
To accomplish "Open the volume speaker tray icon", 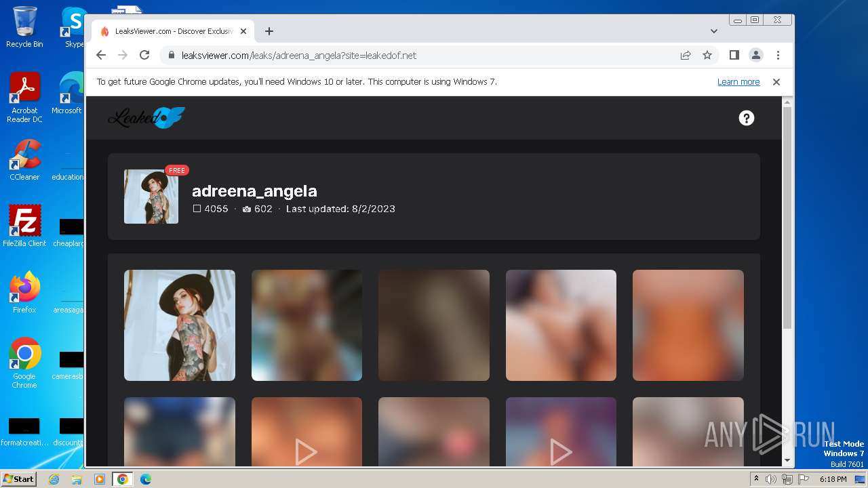I will coord(771,479).
